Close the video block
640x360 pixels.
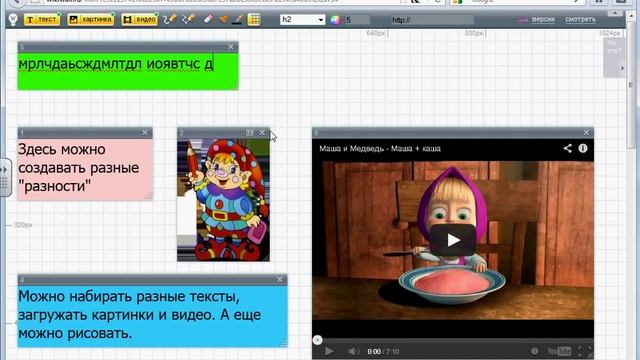click(587, 133)
